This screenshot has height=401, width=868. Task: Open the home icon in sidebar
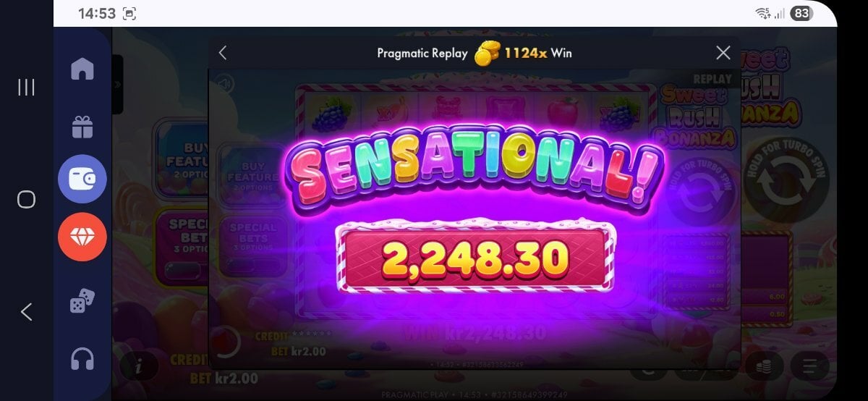pyautogui.click(x=82, y=69)
